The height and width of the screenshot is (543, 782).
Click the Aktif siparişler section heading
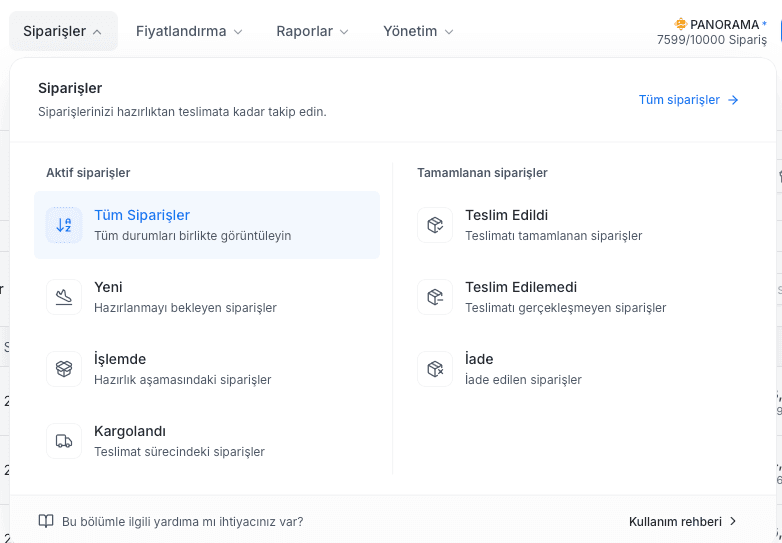(88, 173)
